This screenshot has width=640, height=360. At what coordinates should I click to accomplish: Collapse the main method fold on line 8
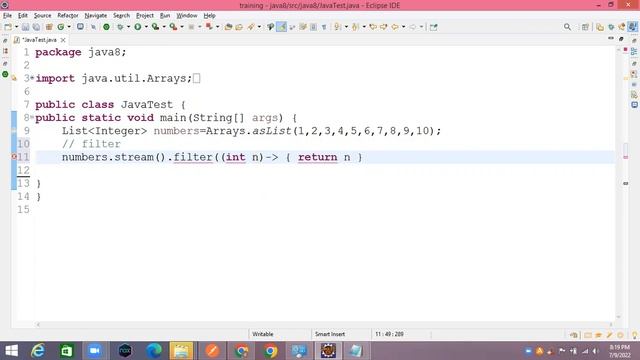pyautogui.click(x=32, y=117)
